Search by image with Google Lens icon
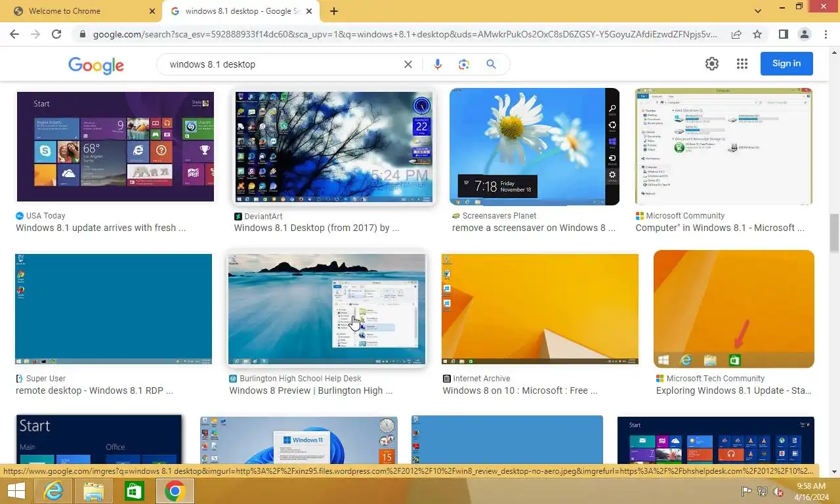 click(x=464, y=64)
